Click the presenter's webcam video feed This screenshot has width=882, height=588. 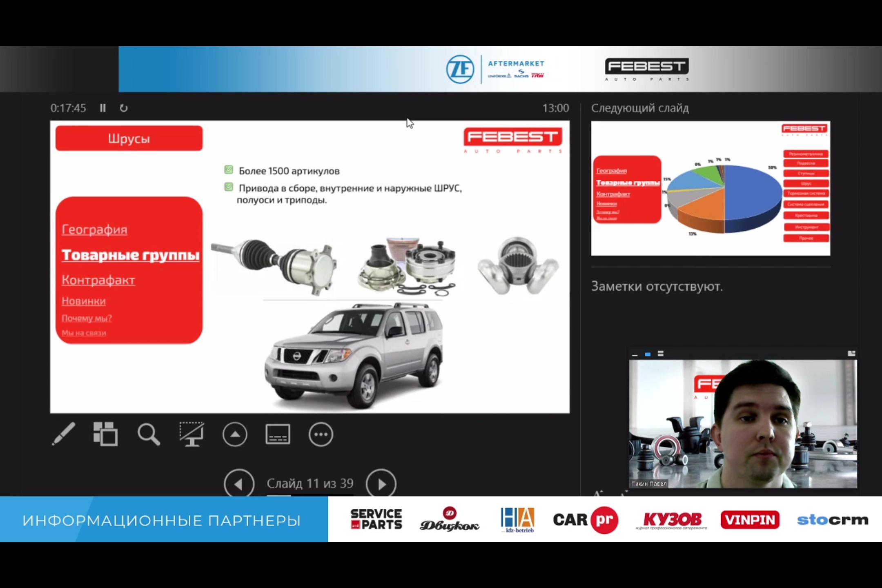(743, 423)
